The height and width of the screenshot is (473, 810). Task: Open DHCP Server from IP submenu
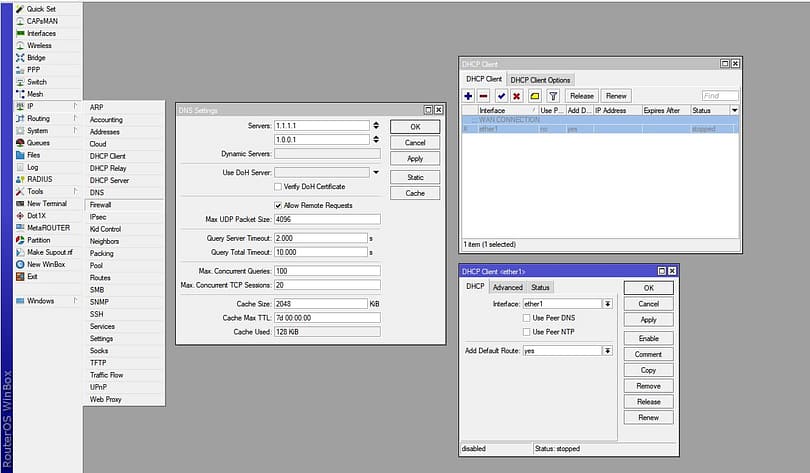pos(123,181)
